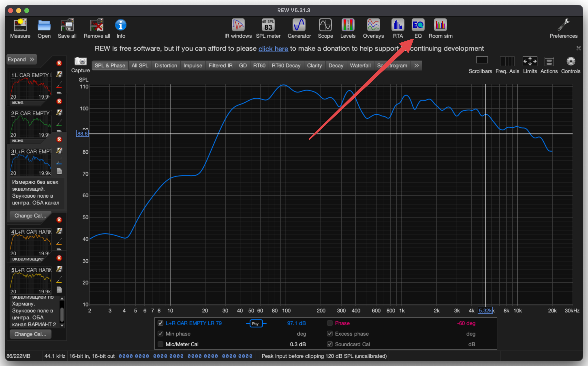
Task: Open Preferences
Action: (x=563, y=28)
